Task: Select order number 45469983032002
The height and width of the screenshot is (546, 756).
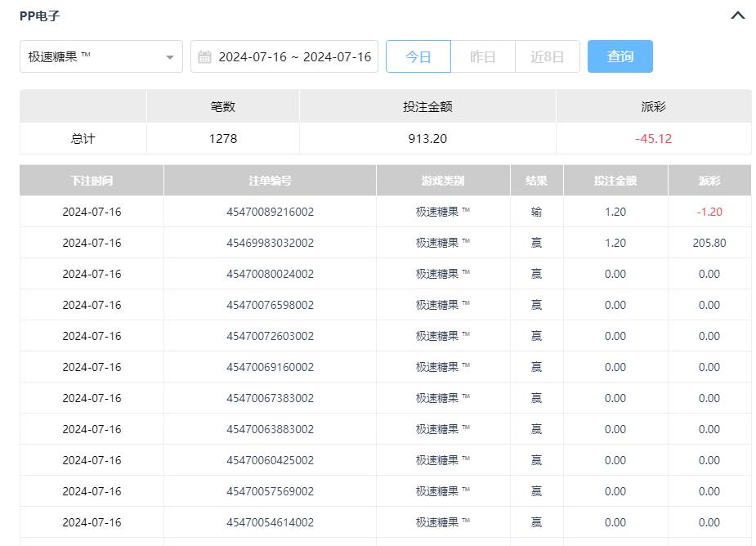Action: point(270,243)
